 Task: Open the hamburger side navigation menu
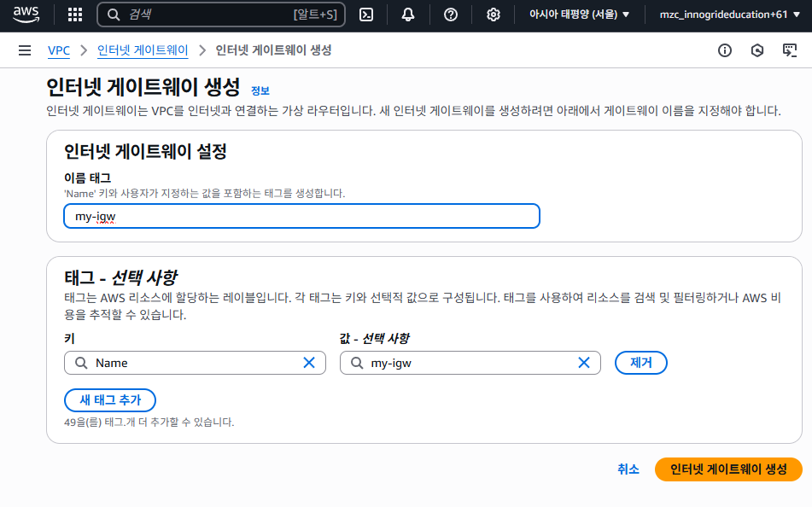point(25,50)
